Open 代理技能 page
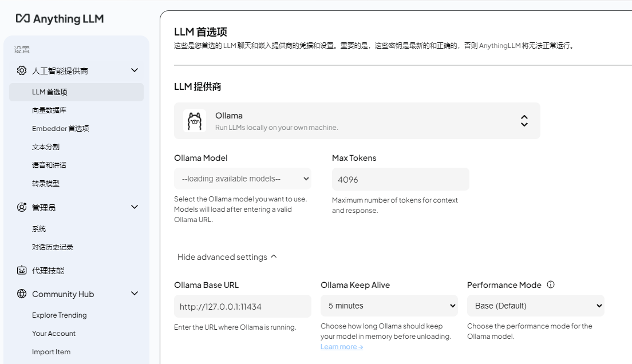 [x=48, y=271]
